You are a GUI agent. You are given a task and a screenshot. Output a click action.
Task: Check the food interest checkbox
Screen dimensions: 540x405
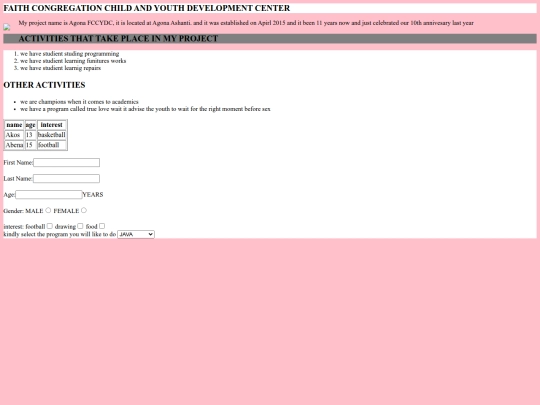[x=102, y=226]
